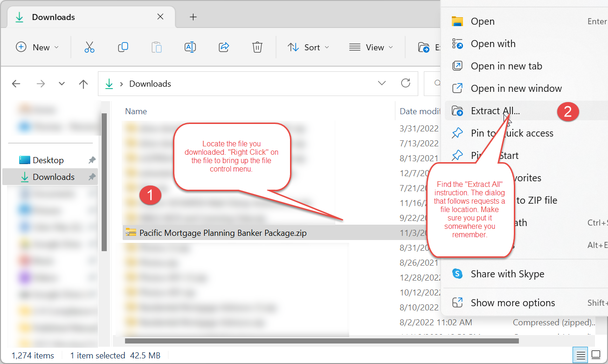Open the View dropdown

[x=371, y=47]
